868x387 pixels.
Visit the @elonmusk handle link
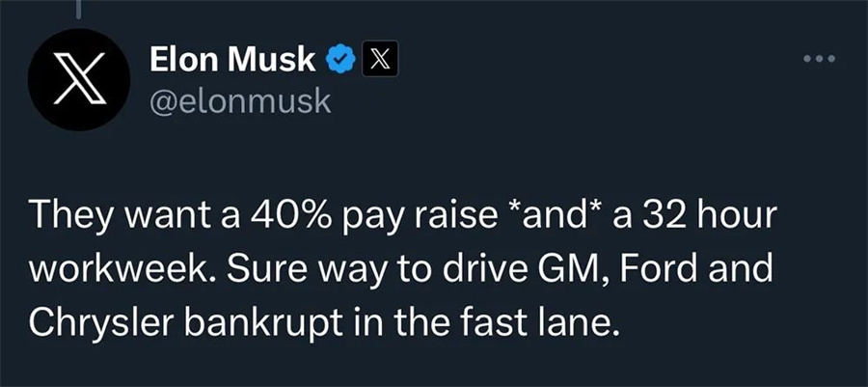(x=240, y=101)
